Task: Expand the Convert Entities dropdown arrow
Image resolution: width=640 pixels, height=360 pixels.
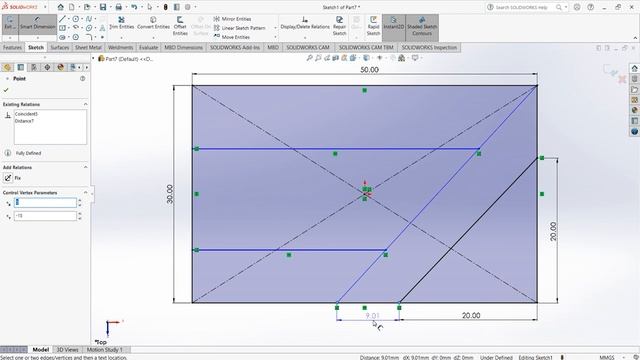Action: [x=153, y=38]
